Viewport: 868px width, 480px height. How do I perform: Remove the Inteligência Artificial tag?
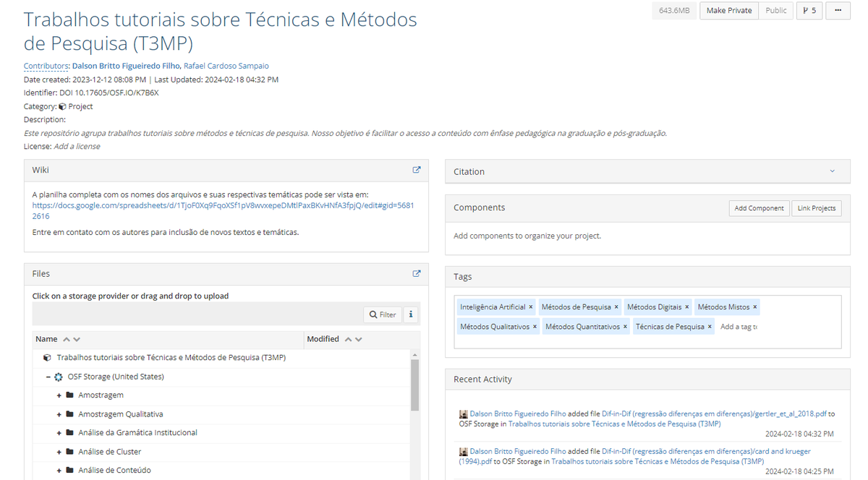[x=531, y=307]
